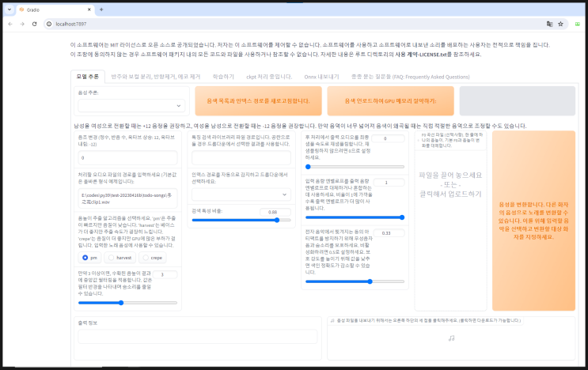Image resolution: width=588 pixels, height=370 pixels.
Task: Select the Gradio browser tab
Action: tap(56, 9)
